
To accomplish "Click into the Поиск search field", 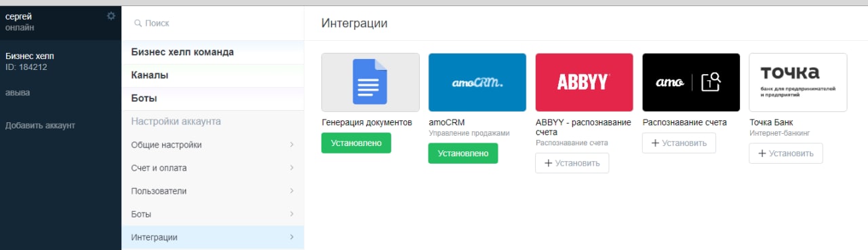I will click(x=213, y=23).
